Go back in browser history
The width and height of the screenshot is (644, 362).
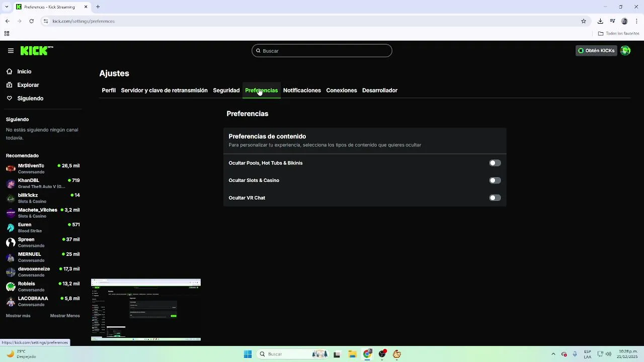pyautogui.click(x=7, y=21)
